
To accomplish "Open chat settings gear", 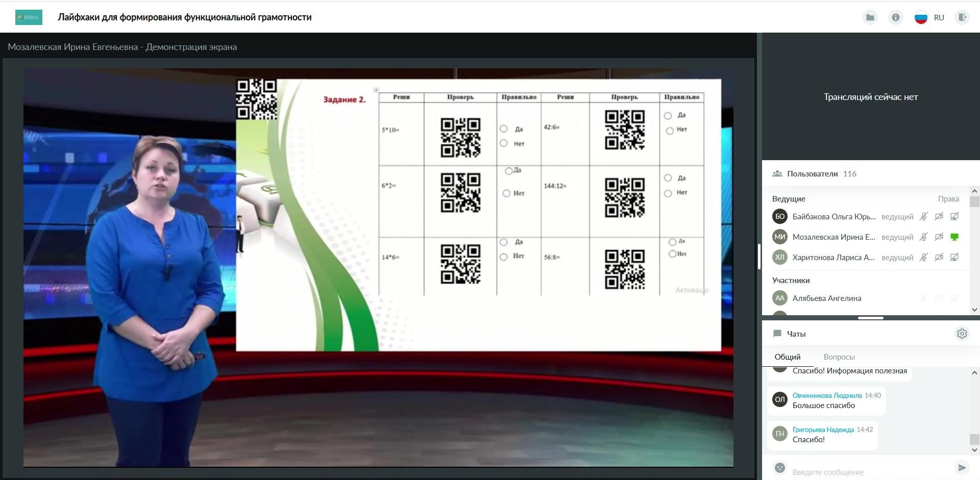I will 962,334.
